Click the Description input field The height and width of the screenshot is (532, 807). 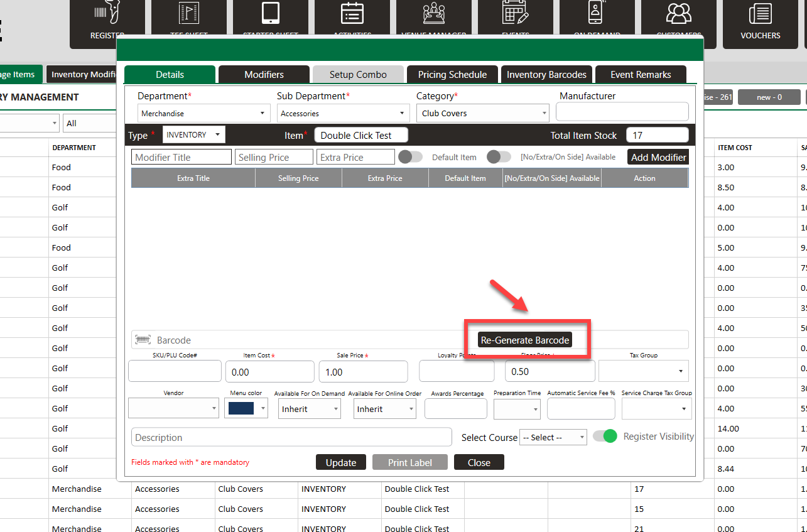[x=291, y=437]
